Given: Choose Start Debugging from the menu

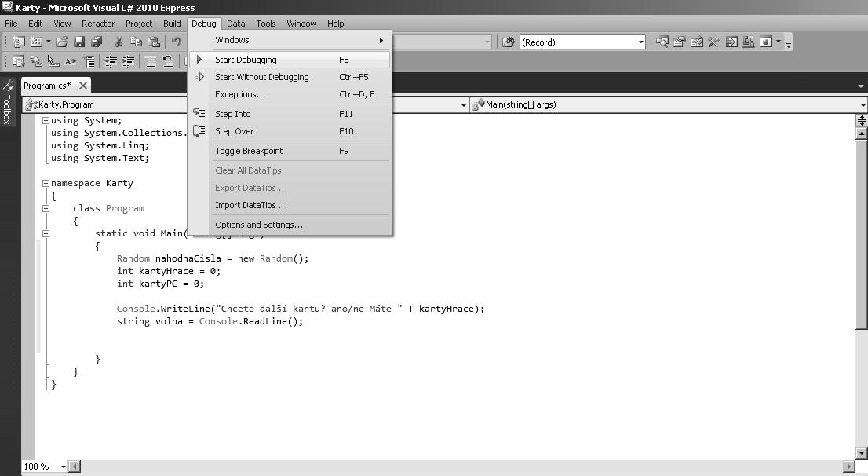Looking at the screenshot, I should click(290, 60).
